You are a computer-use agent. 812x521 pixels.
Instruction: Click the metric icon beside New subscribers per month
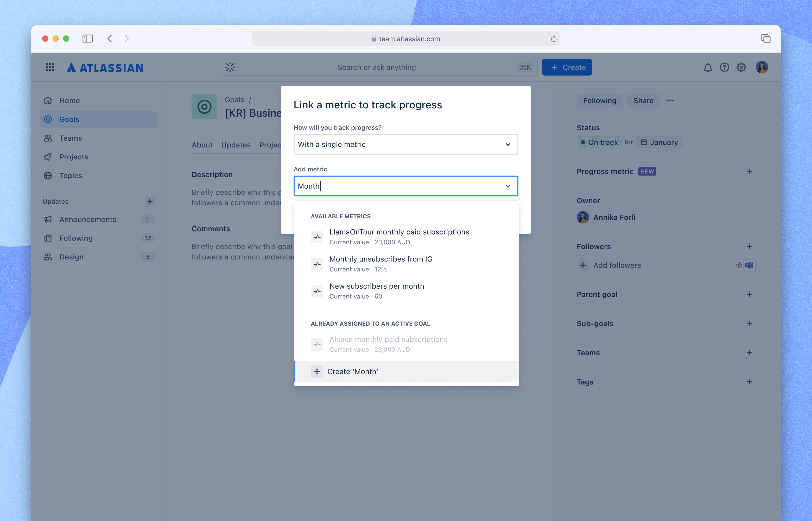coord(317,291)
